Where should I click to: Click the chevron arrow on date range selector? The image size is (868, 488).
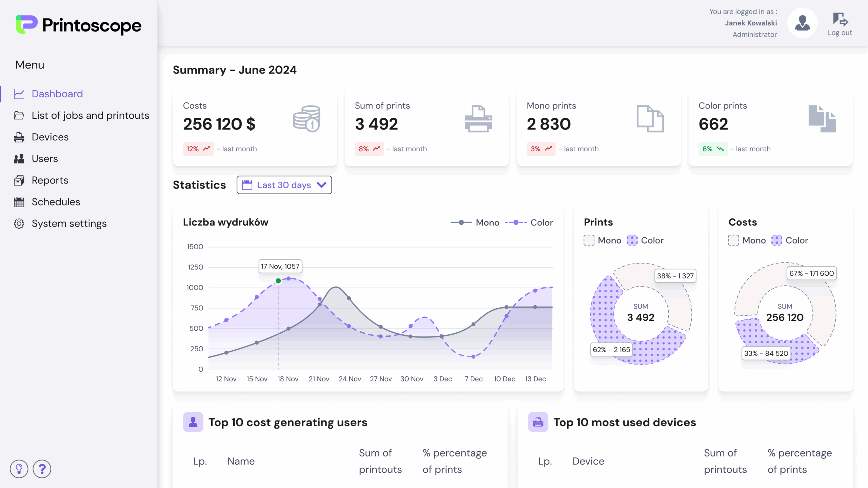321,185
